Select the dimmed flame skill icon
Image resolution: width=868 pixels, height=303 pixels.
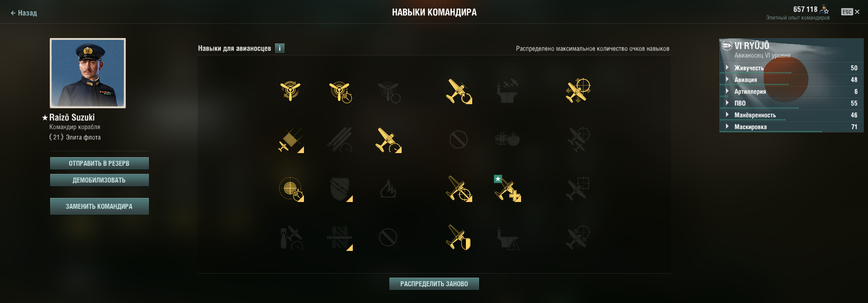(x=388, y=188)
